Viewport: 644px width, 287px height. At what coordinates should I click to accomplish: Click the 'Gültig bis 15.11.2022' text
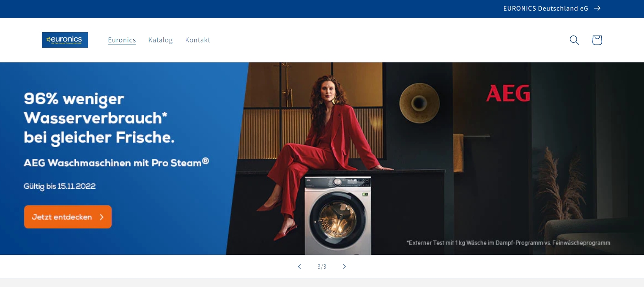click(x=59, y=186)
